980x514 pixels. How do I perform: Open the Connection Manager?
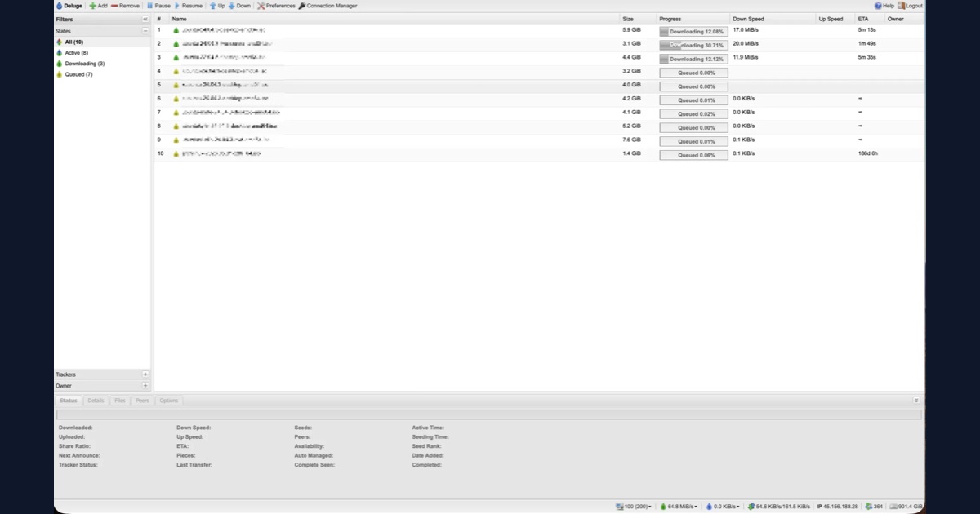coord(327,6)
